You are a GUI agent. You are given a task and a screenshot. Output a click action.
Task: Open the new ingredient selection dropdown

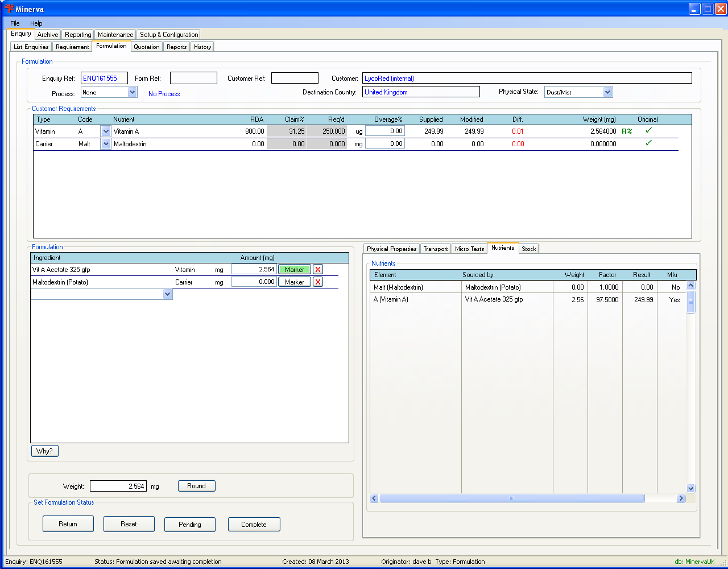[x=167, y=294]
